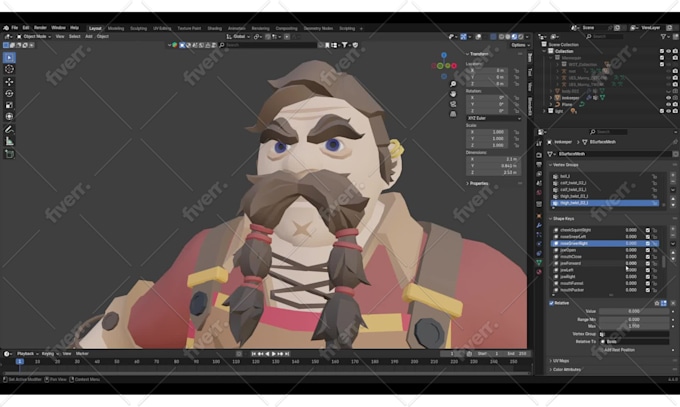Screen dimensions: 680x407
Task: Toggle the camera view icon in viewport
Action: (x=453, y=104)
